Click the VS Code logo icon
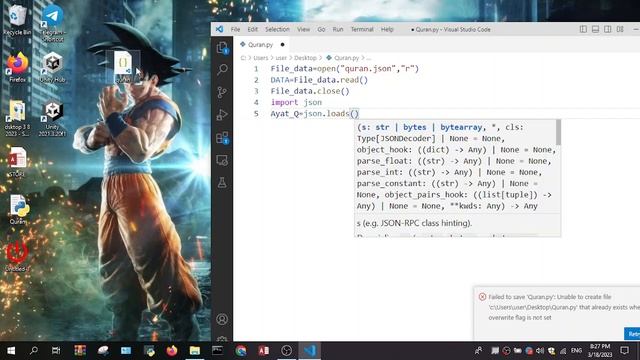This screenshot has width=640, height=360. tap(220, 29)
